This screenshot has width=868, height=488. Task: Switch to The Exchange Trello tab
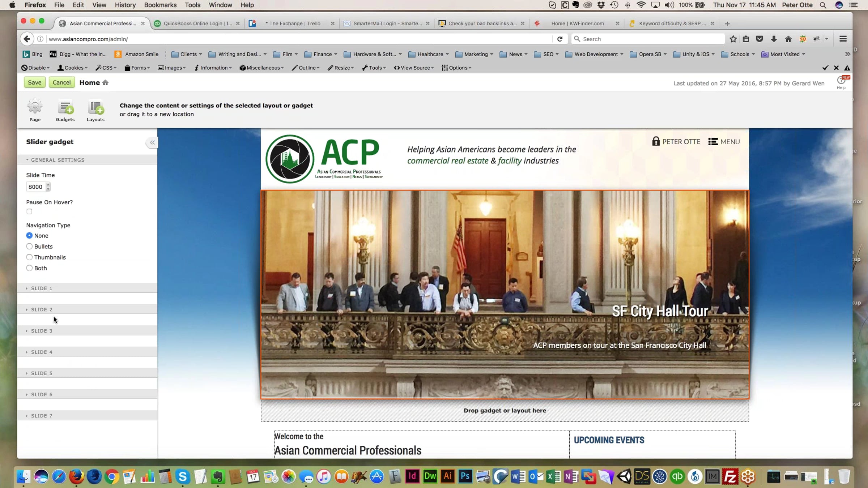click(294, 23)
